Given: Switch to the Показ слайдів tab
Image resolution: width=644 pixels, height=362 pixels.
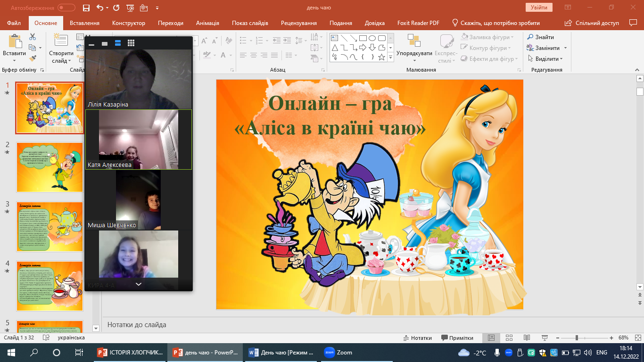Looking at the screenshot, I should 250,23.
